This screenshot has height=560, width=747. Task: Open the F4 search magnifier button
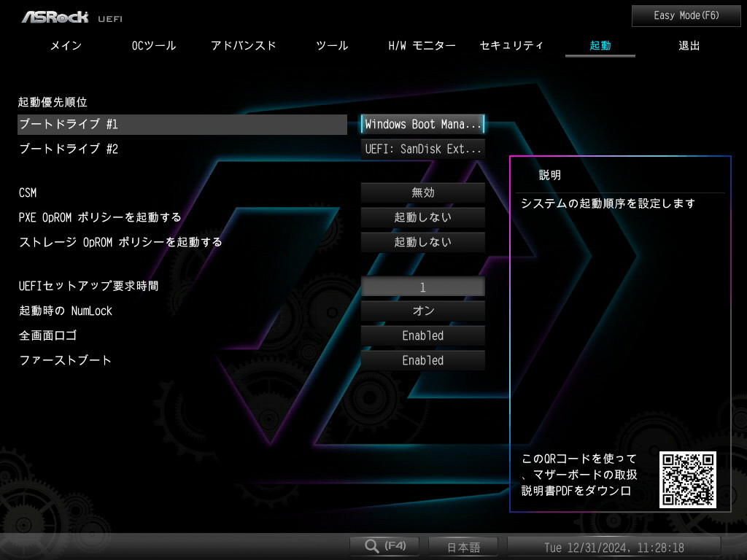point(384,546)
